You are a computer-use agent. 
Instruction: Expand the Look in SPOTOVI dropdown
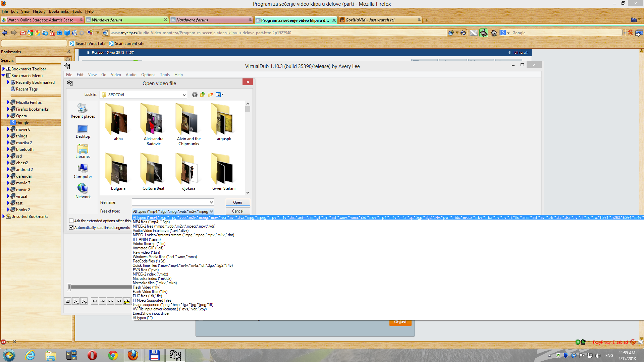click(x=184, y=95)
